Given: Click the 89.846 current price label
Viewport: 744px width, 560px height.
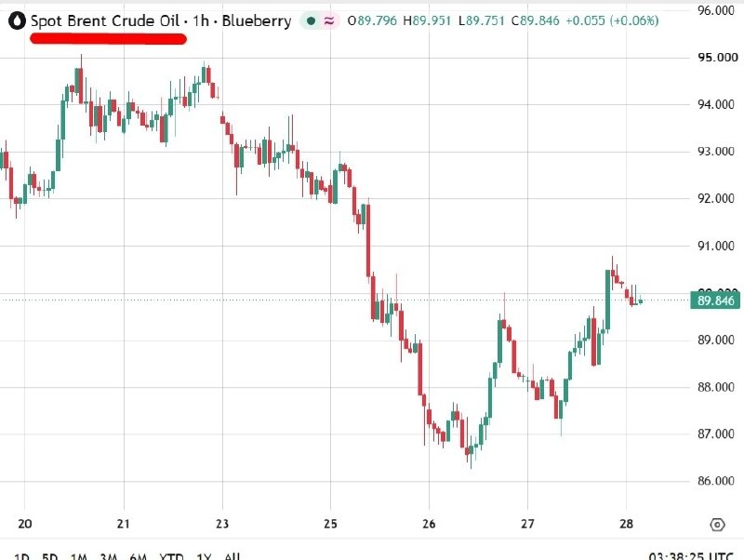Looking at the screenshot, I should (x=715, y=300).
